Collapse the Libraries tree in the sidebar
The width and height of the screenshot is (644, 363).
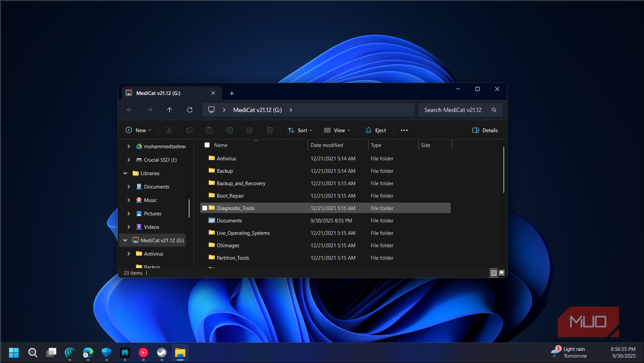pos(125,173)
